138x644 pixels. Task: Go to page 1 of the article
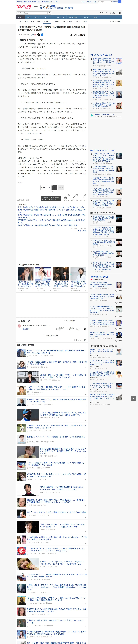coord(49,188)
